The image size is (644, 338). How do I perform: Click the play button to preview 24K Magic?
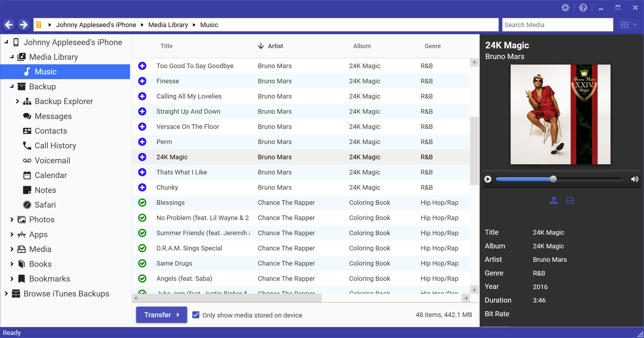pyautogui.click(x=488, y=178)
